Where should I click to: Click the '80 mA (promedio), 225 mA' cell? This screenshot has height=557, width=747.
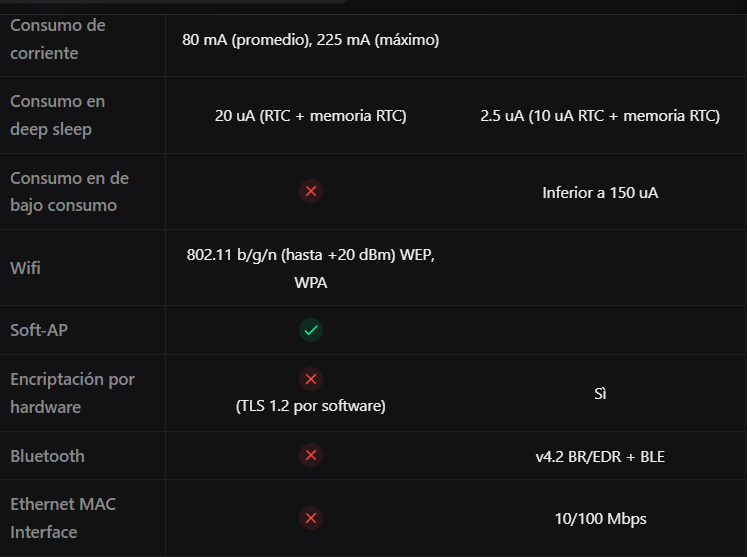[x=311, y=40]
